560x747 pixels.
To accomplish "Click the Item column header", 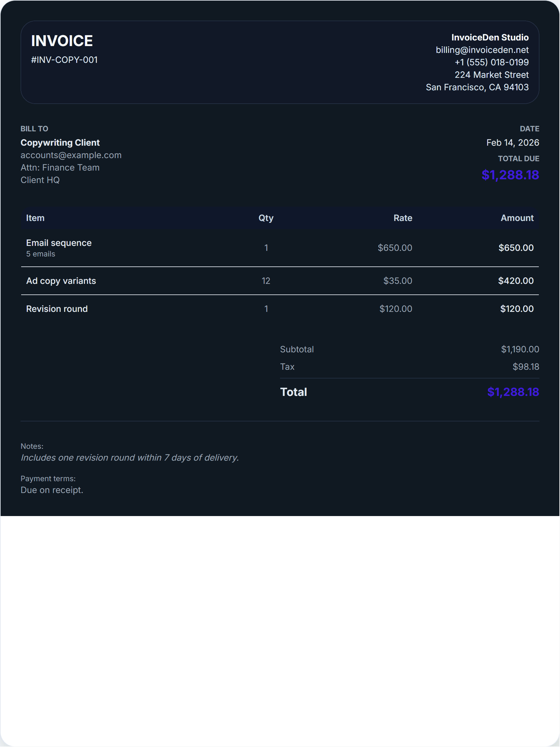I will point(35,218).
